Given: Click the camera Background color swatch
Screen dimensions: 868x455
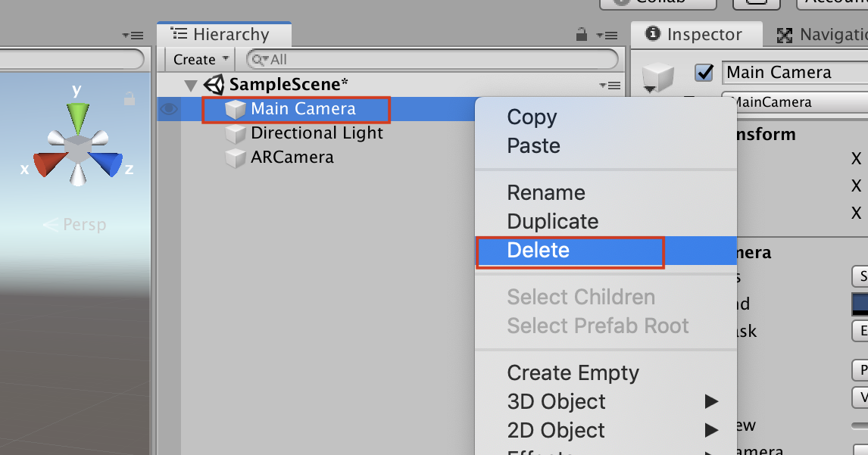Looking at the screenshot, I should (x=860, y=304).
